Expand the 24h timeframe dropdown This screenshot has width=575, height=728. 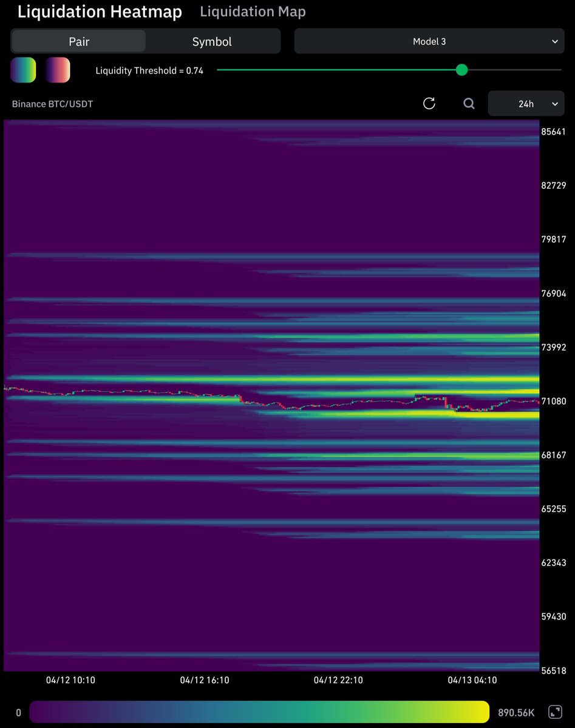point(526,104)
